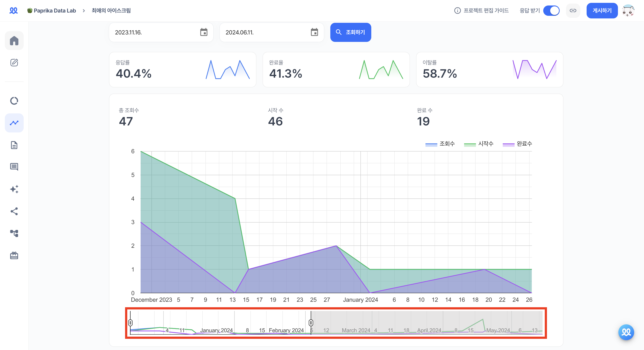644x350 pixels.
Task: Click January 2024 axis label on main chart
Action: [360, 300]
